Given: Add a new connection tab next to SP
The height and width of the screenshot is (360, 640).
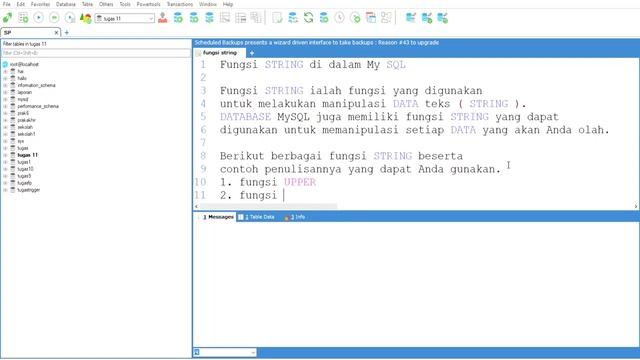Looking at the screenshot, I should (67, 33).
